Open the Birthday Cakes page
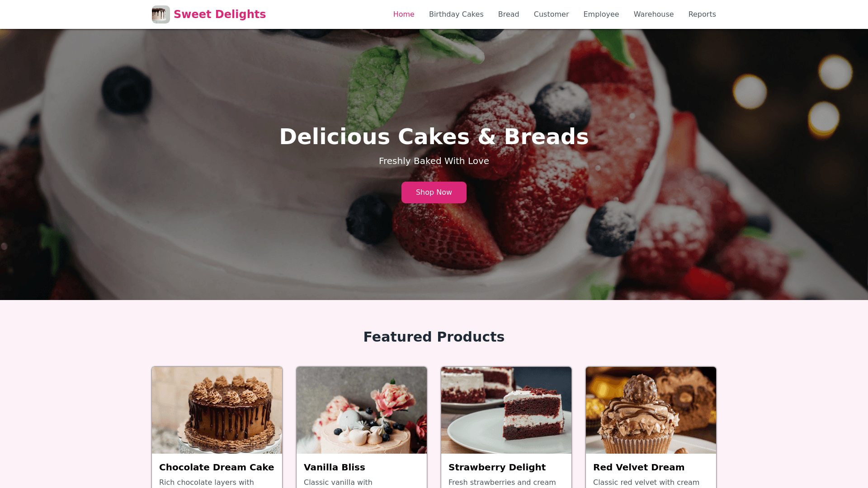 click(x=456, y=14)
